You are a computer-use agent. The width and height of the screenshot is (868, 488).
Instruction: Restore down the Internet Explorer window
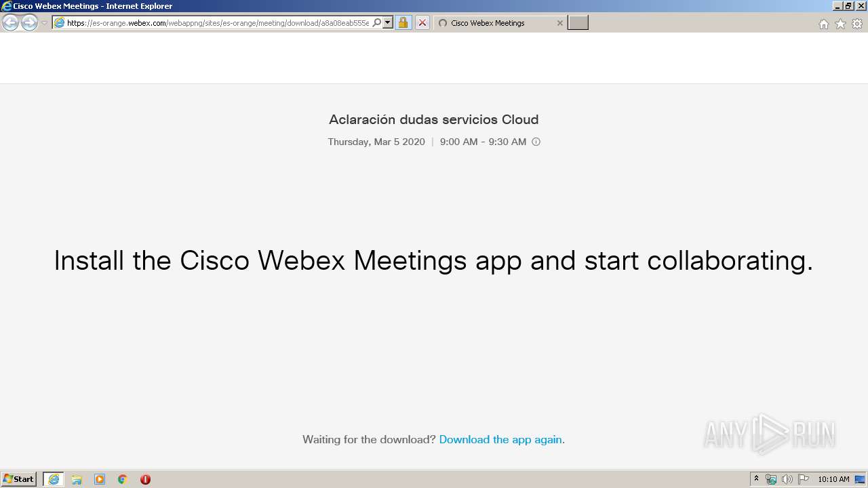[x=849, y=6]
